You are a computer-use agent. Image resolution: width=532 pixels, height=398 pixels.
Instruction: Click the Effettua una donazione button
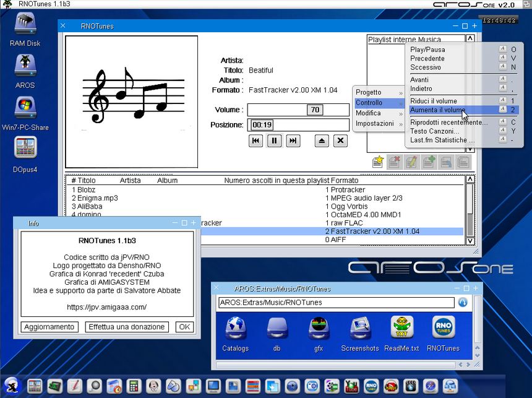click(127, 327)
